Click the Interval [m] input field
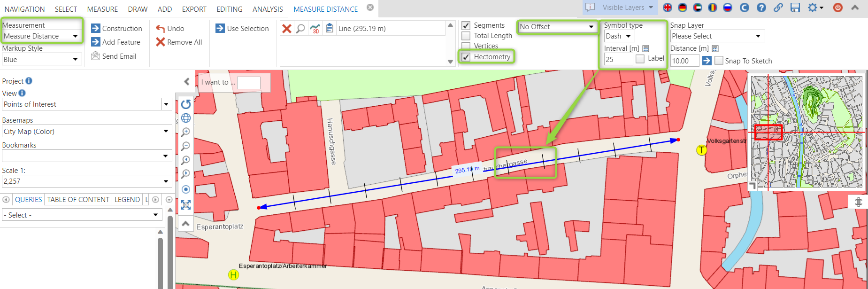868x289 pixels. coord(618,60)
